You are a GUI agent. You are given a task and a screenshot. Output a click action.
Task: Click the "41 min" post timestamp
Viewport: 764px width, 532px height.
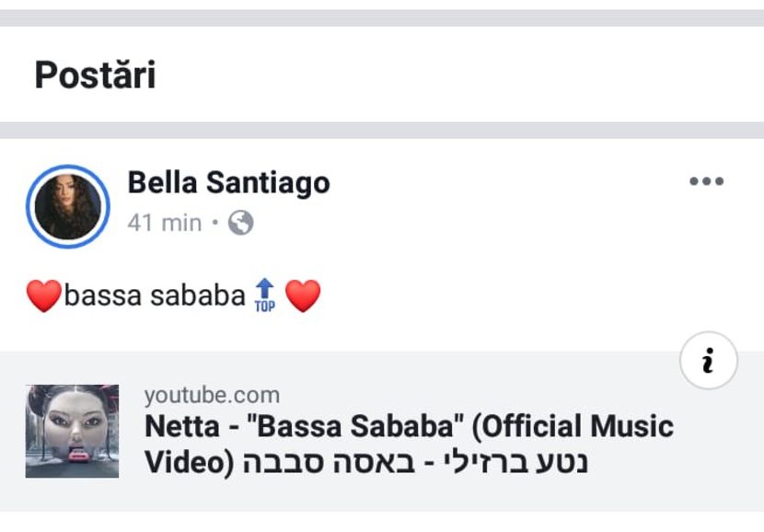tap(164, 223)
